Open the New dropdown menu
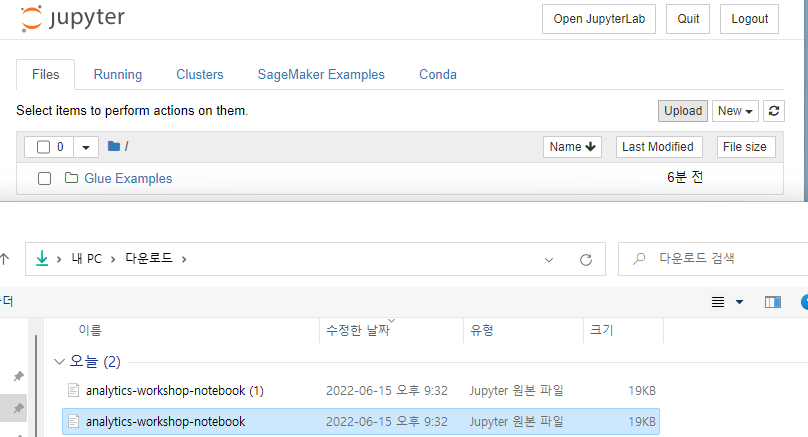This screenshot has width=808, height=437. click(x=735, y=111)
